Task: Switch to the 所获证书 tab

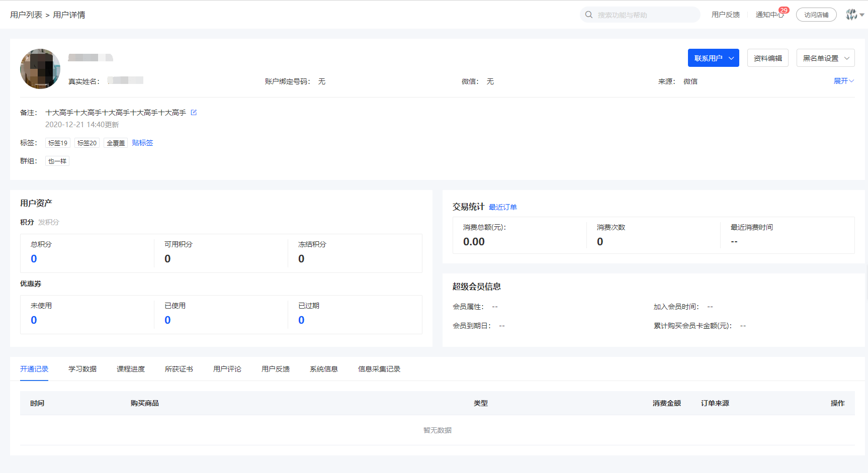Action: pos(179,369)
